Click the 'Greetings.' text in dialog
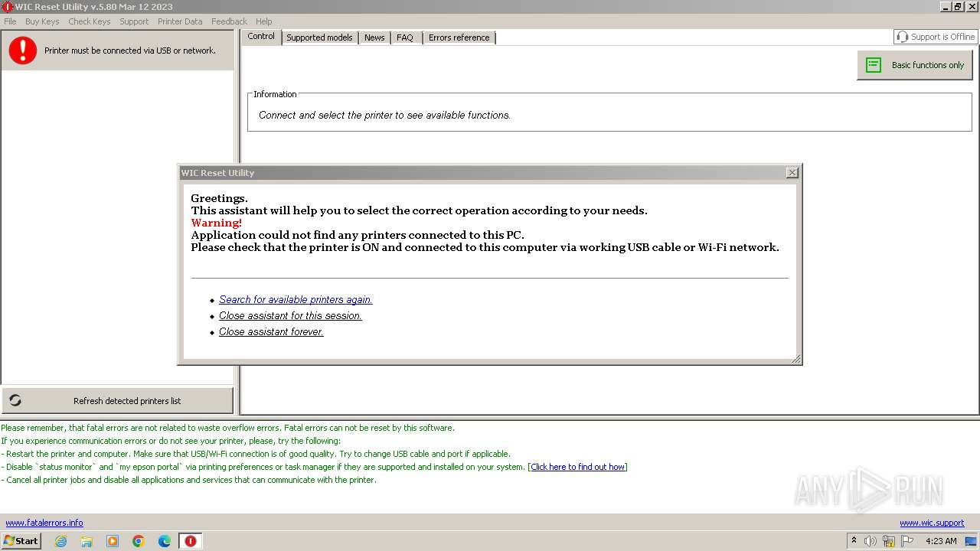This screenshot has width=980, height=551. [220, 198]
